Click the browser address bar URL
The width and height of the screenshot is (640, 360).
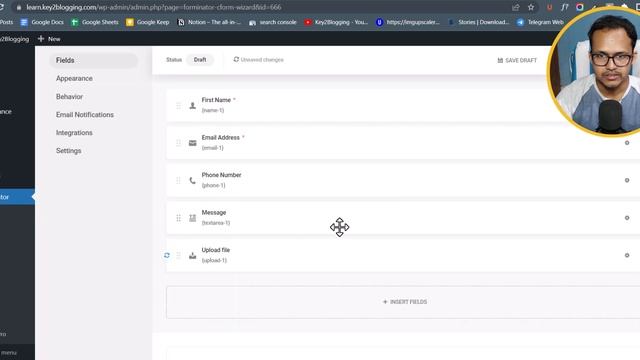(x=154, y=7)
